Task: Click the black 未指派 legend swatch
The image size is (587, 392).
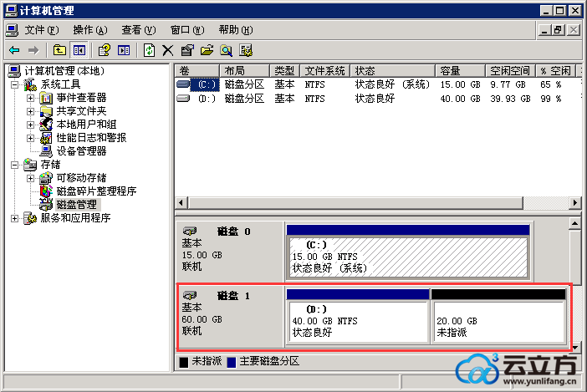Action: coord(184,362)
